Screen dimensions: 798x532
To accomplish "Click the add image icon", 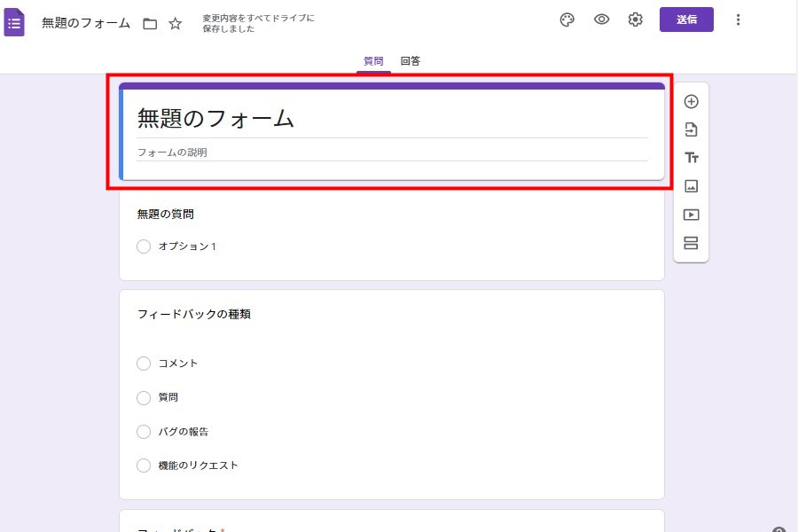I will pos(692,186).
